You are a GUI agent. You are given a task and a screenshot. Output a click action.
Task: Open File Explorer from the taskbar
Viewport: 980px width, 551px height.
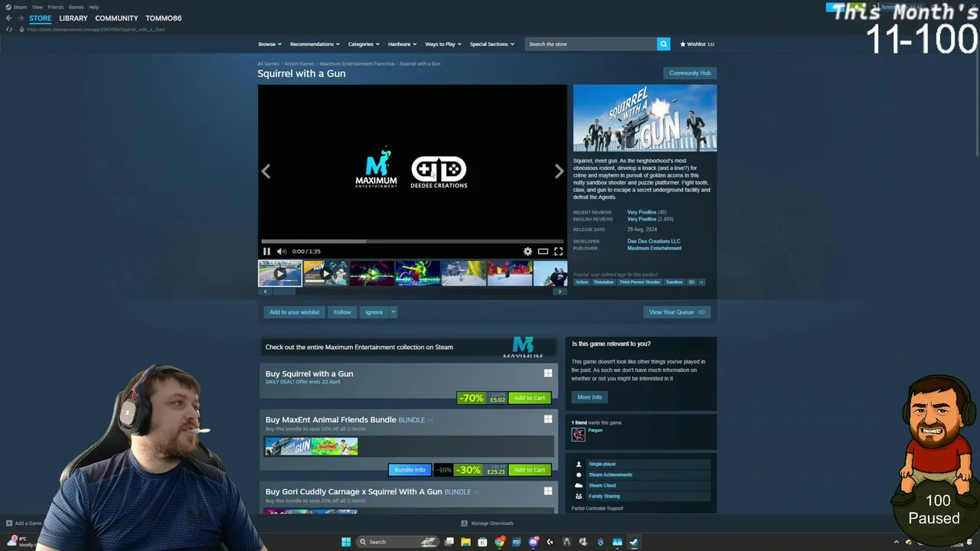[x=465, y=542]
